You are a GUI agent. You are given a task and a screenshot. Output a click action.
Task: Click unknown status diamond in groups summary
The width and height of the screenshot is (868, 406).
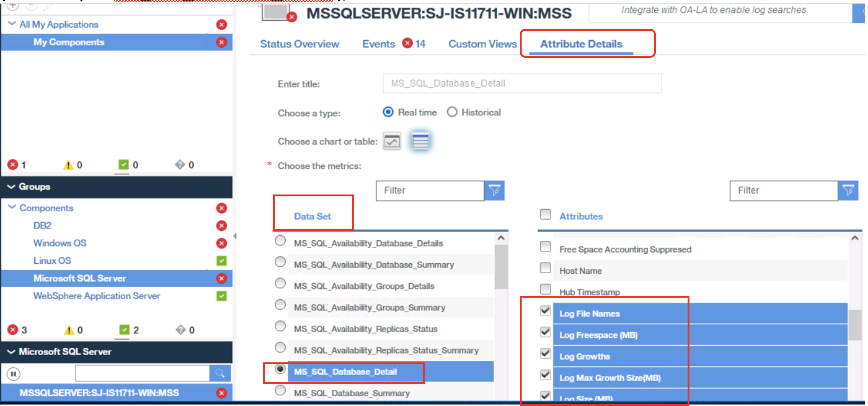tap(180, 330)
